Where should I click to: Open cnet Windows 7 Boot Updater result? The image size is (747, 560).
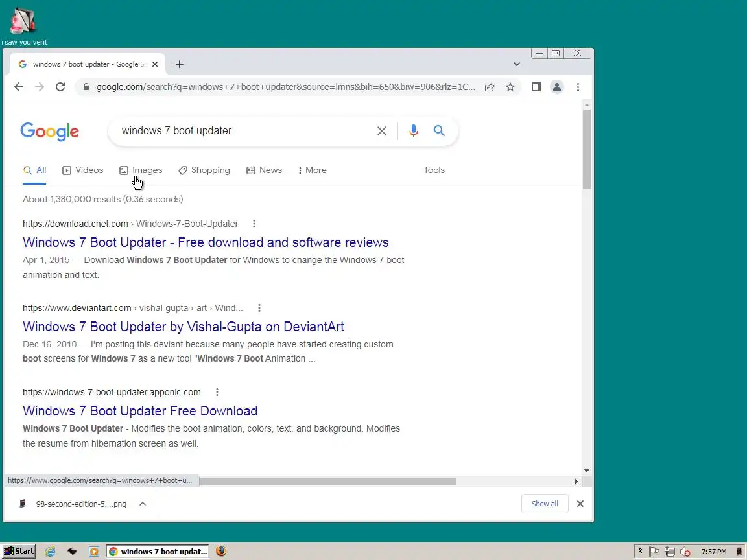pos(206,242)
